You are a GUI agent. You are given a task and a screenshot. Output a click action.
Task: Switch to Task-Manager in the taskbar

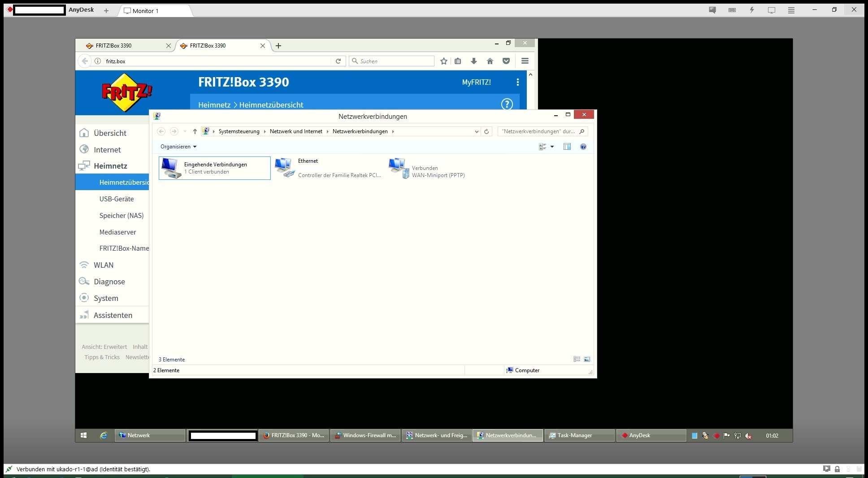pos(579,435)
